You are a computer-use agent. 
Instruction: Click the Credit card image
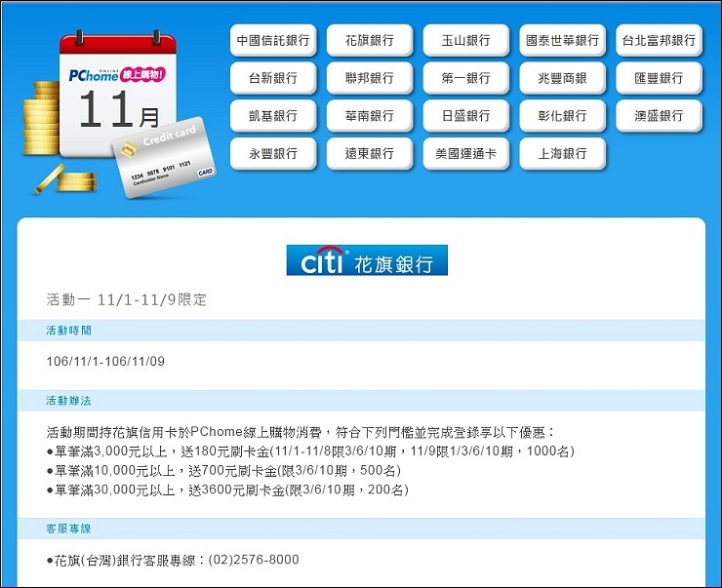(164, 157)
